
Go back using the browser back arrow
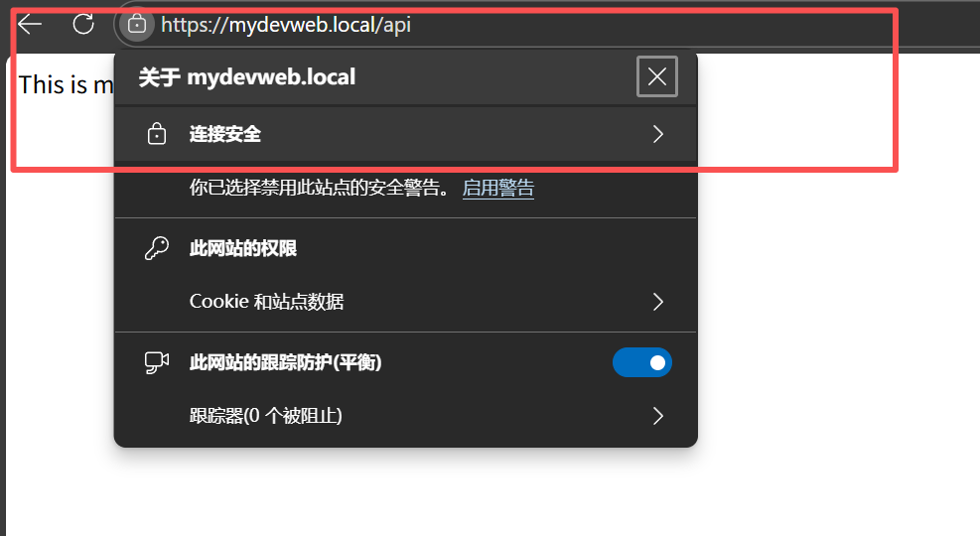point(30,25)
